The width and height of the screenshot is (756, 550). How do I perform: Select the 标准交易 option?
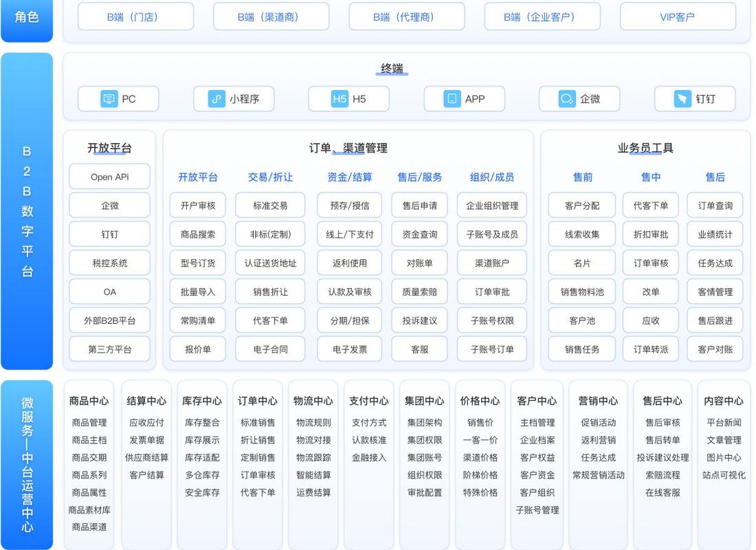(270, 205)
